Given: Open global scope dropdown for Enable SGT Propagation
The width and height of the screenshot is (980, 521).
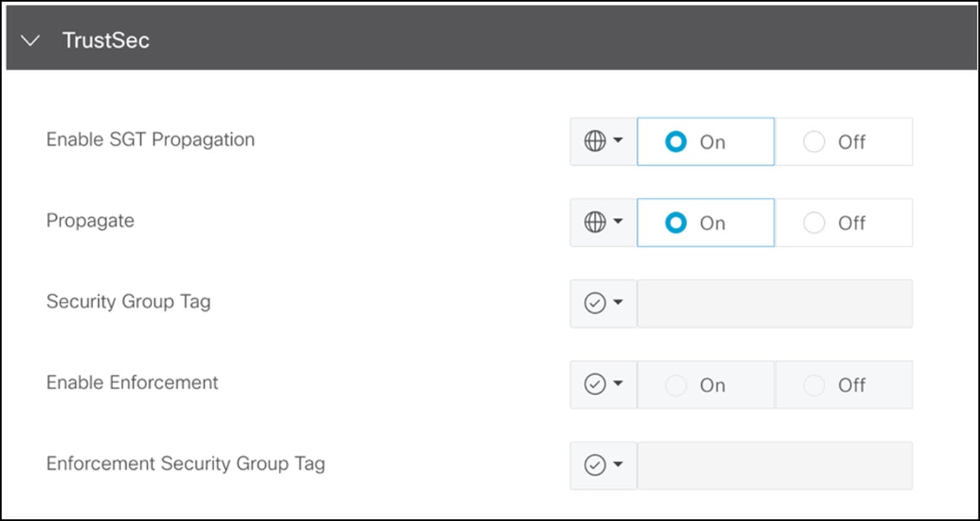Looking at the screenshot, I should 603,142.
